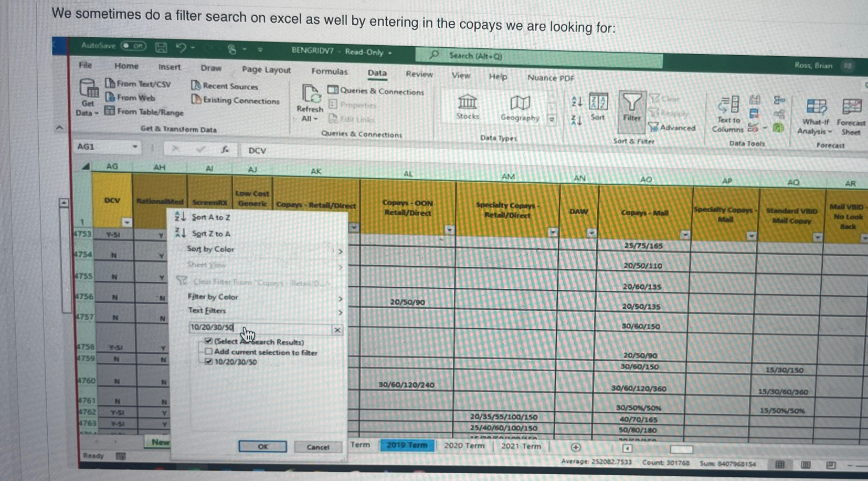Click OK in the filter menu
This screenshot has height=481, width=868.
263,446
